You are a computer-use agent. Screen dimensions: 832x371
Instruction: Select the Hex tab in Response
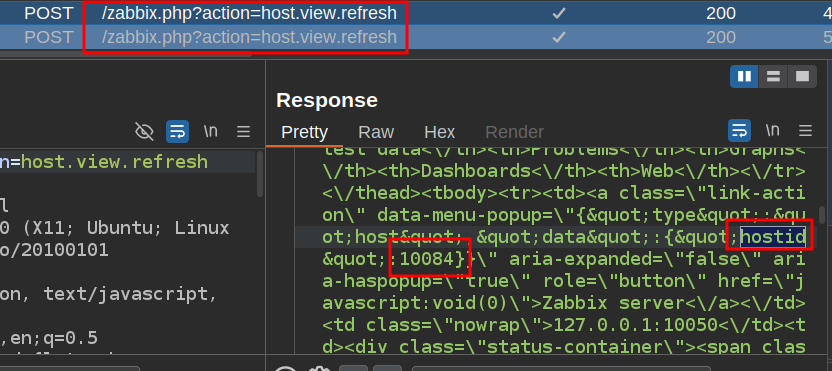pyautogui.click(x=440, y=132)
